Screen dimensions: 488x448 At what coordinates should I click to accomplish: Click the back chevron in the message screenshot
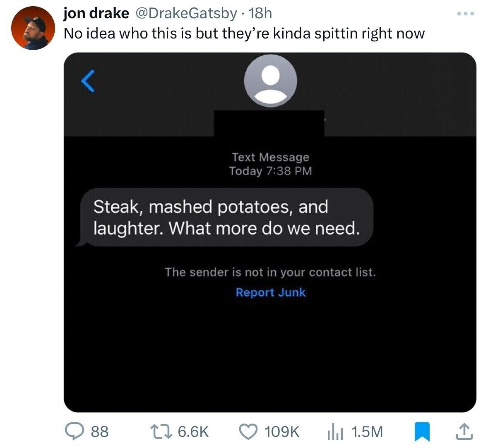(x=87, y=82)
